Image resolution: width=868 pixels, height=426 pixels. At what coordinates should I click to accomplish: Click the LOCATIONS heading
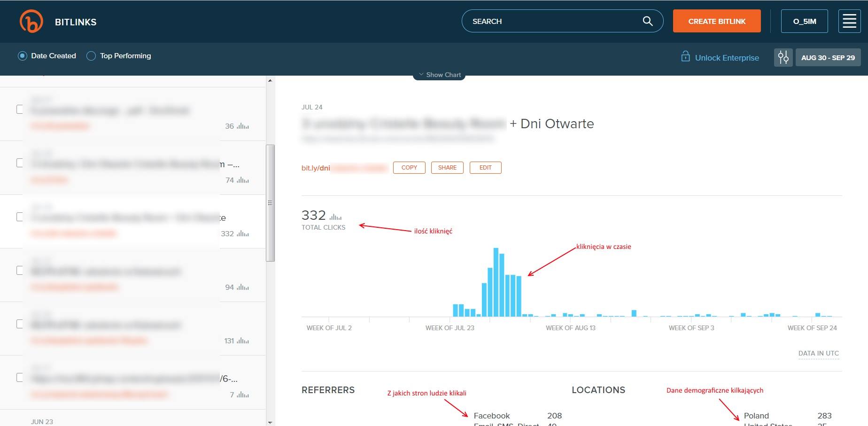click(x=598, y=390)
